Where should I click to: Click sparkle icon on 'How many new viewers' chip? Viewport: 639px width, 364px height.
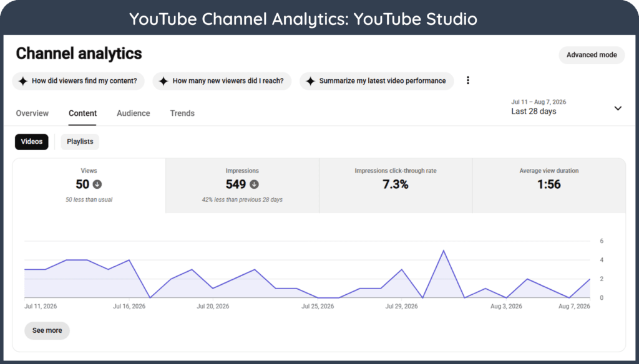click(x=163, y=81)
